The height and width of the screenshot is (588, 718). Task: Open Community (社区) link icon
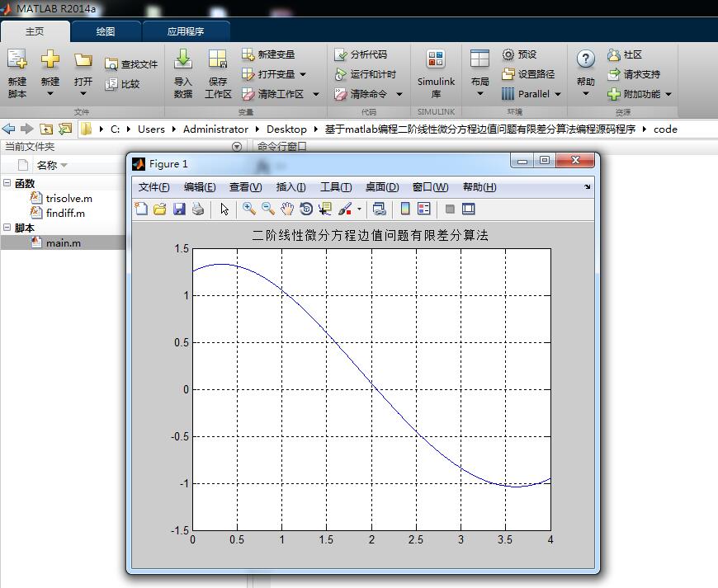(x=613, y=55)
